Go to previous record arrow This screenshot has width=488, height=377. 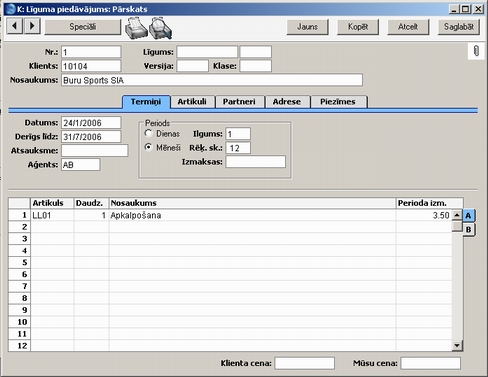tap(15, 26)
